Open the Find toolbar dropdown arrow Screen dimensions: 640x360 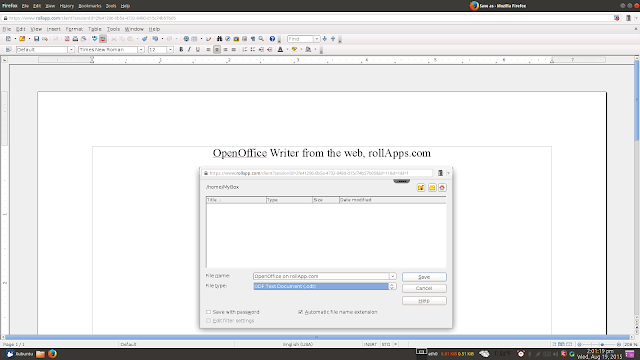coord(316,39)
